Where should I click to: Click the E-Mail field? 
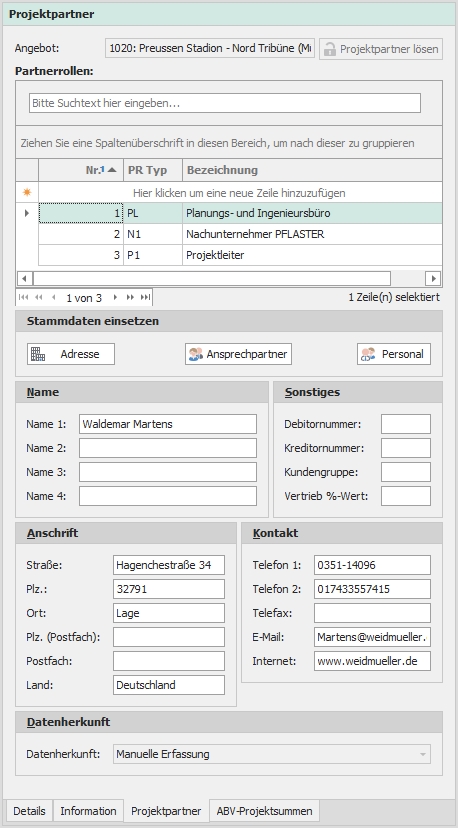coord(372,637)
